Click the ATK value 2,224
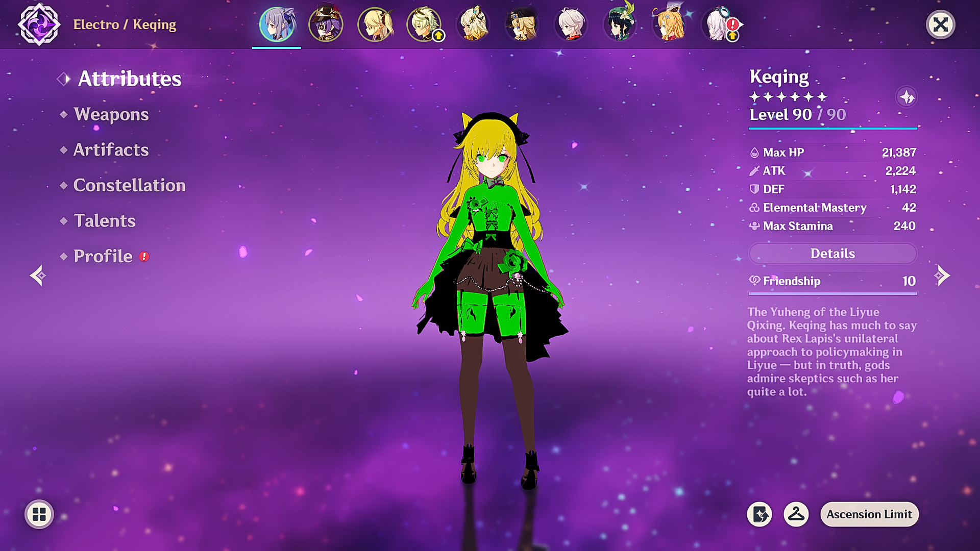This screenshot has width=980, height=551. tap(900, 171)
